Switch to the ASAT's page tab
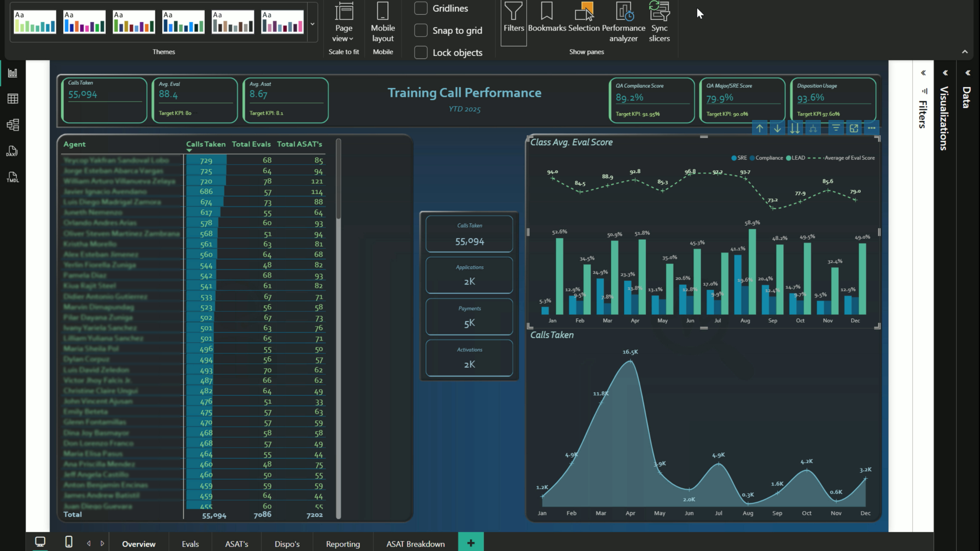 coord(237,544)
